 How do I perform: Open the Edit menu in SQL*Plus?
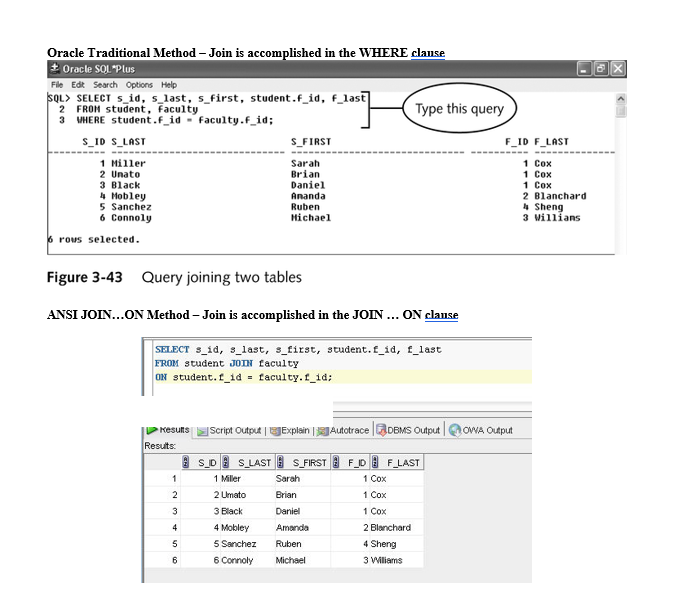point(78,85)
